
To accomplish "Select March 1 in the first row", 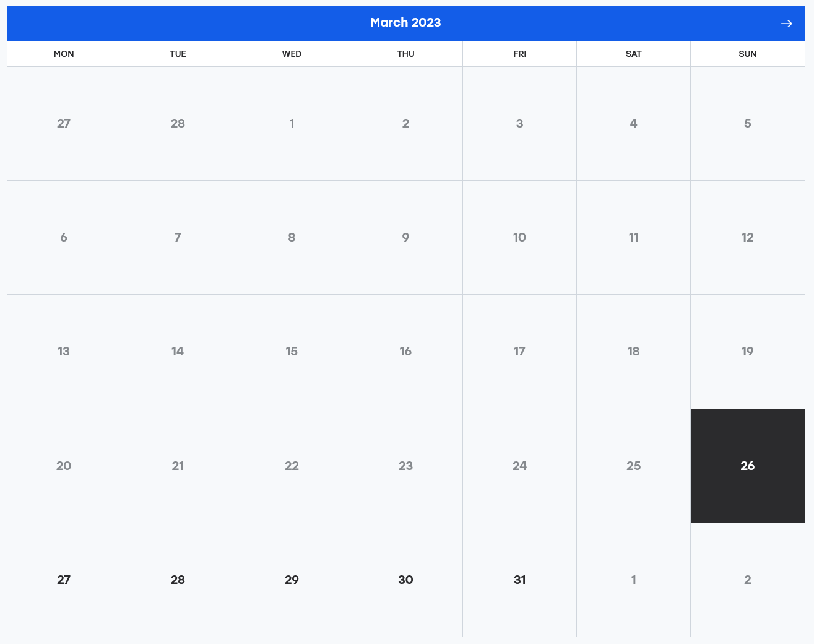I will 292,123.
